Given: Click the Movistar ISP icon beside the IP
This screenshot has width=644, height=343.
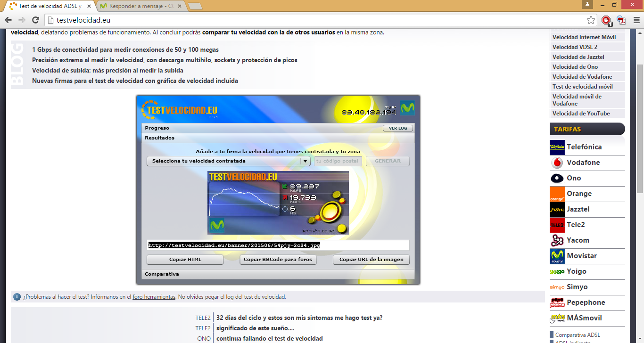Looking at the screenshot, I should click(x=407, y=108).
